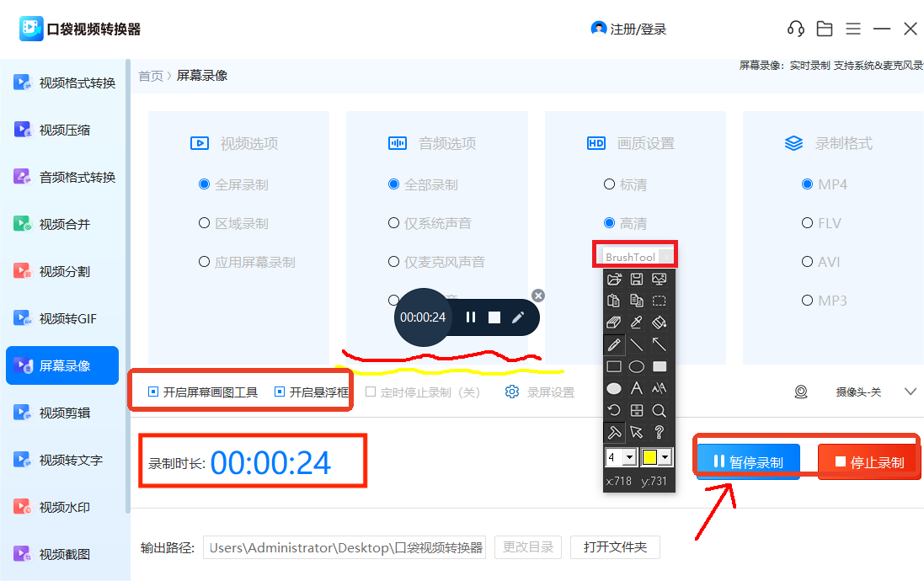Expand the 摄像头-关 camera dropdown

[x=910, y=392]
